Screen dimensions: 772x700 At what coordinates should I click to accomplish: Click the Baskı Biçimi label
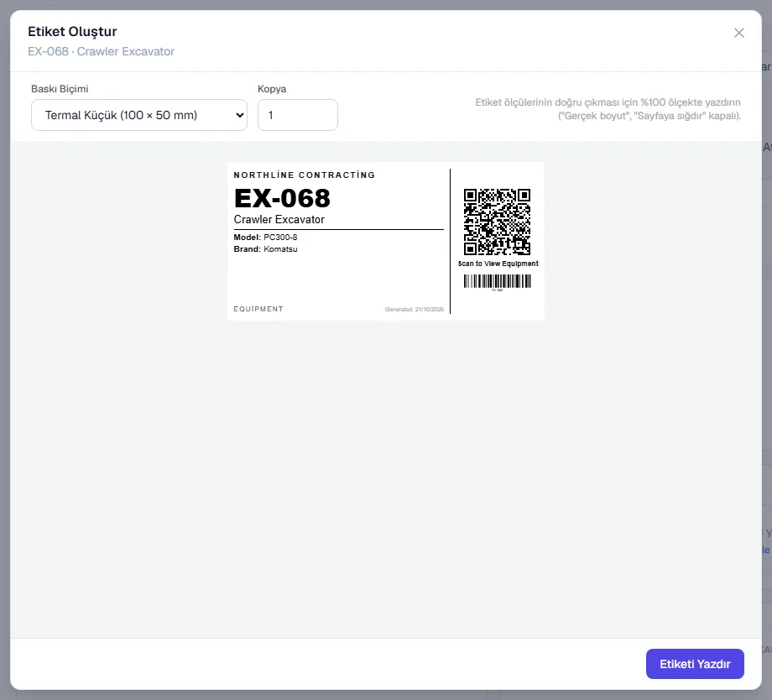coord(60,89)
